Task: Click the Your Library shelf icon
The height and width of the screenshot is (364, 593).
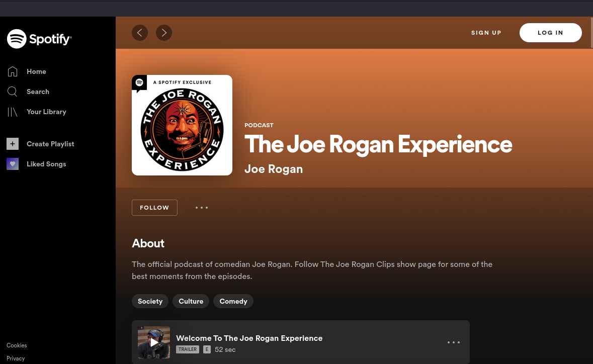Action: 13,112
